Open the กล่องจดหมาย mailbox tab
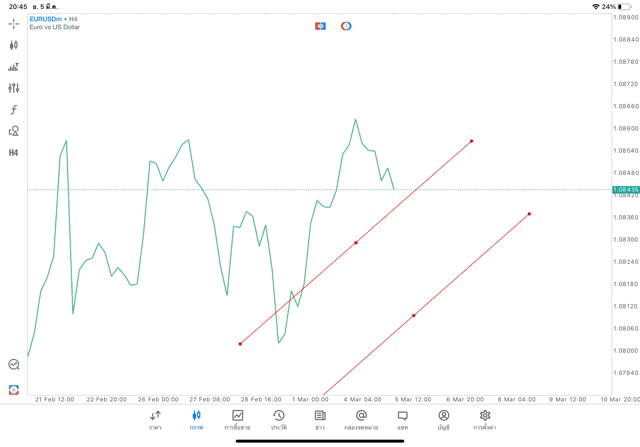 coord(361,420)
